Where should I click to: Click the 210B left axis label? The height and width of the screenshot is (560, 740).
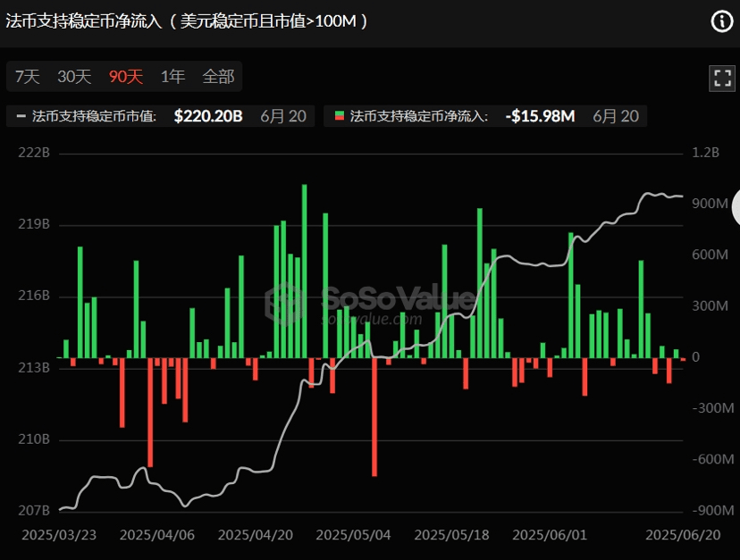pyautogui.click(x=34, y=439)
